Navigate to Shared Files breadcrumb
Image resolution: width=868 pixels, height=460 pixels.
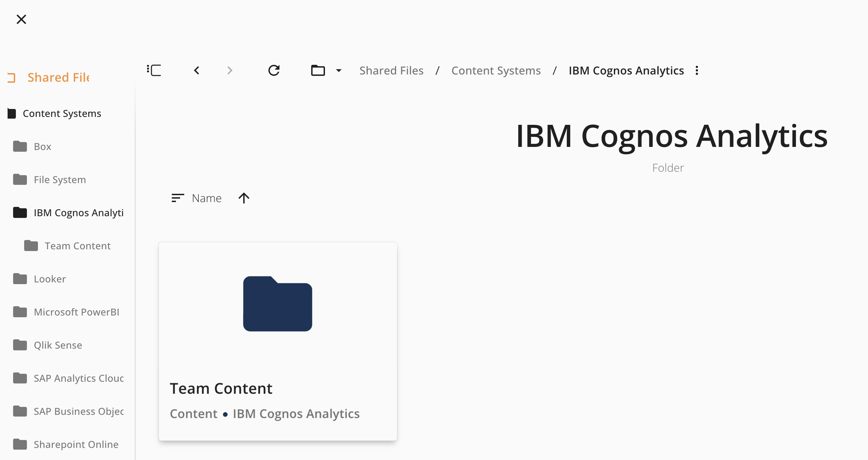click(391, 70)
